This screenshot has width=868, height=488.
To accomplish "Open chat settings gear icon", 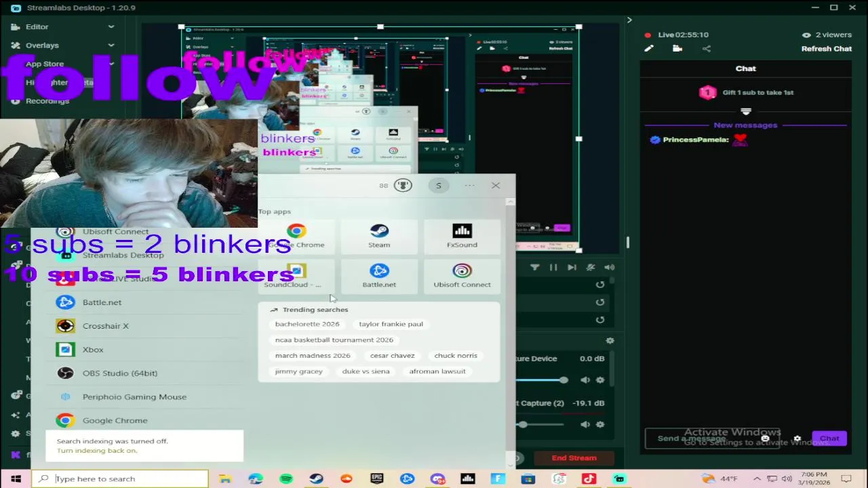I will coord(797,439).
